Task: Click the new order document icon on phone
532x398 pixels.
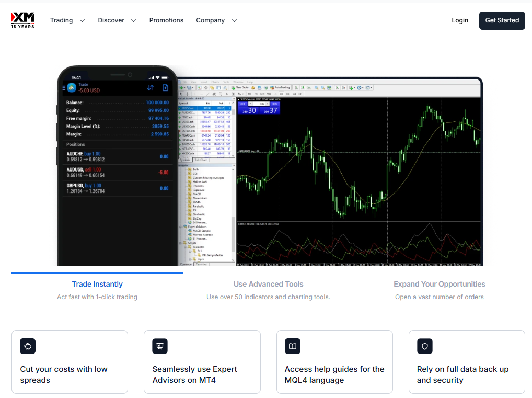Action: (166, 88)
